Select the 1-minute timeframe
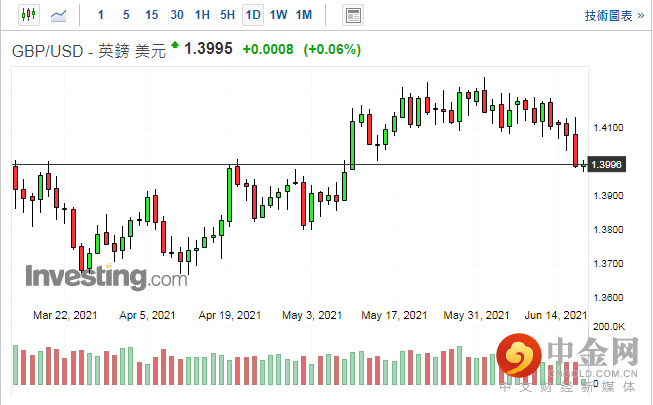The width and height of the screenshot is (653, 405). (x=101, y=15)
